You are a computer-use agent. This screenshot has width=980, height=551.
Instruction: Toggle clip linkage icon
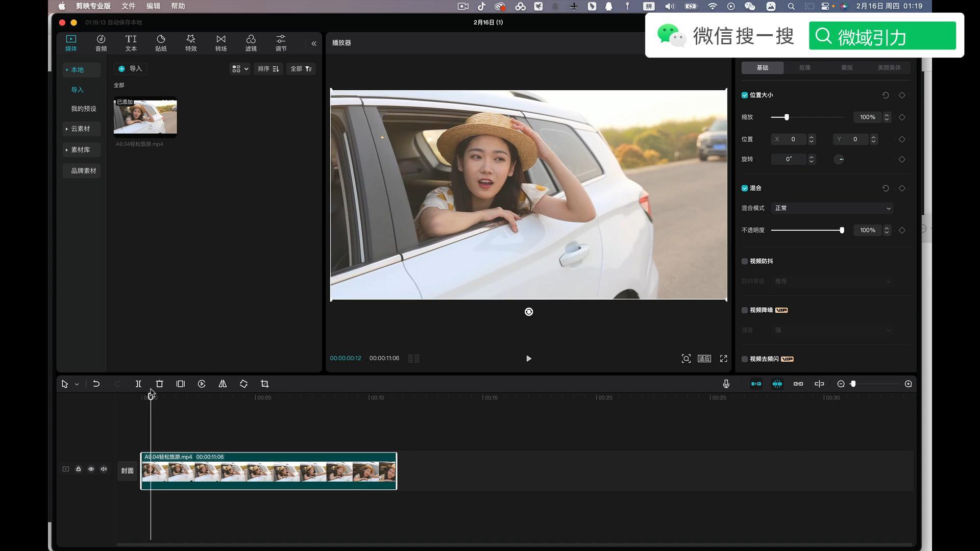tap(798, 384)
